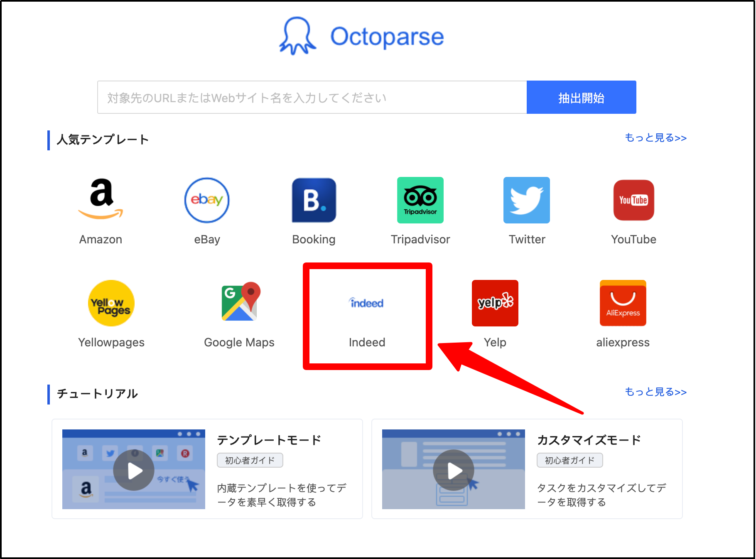Open the Yelp template icon
This screenshot has width=756, height=559.
pyautogui.click(x=495, y=303)
